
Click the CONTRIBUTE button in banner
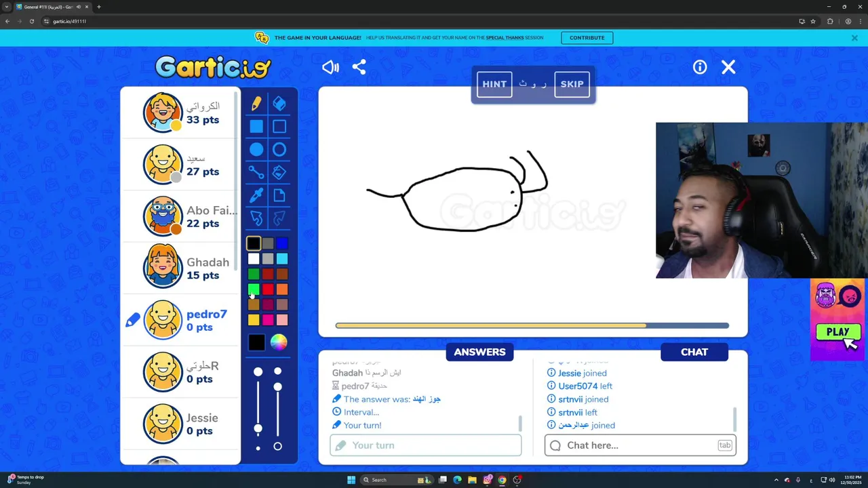[587, 38]
